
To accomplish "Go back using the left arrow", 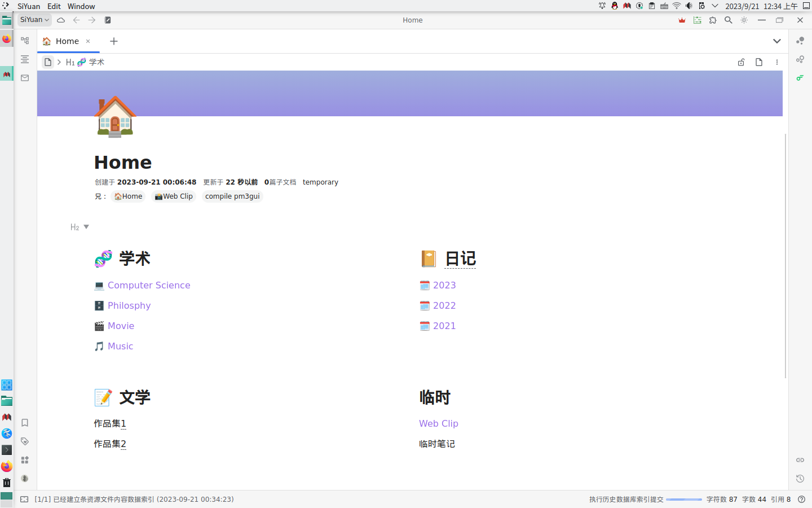I will (76, 20).
